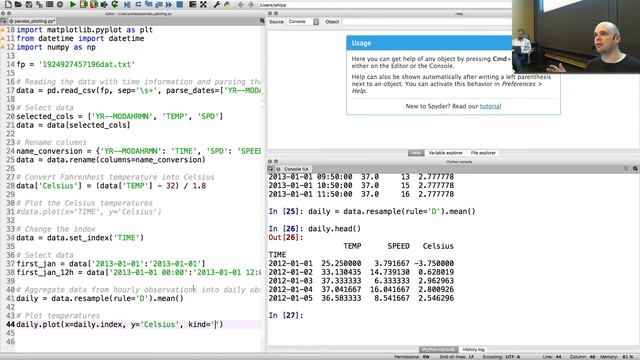Select the Console 1/A tab
The width and height of the screenshot is (640, 360).
[x=293, y=169]
